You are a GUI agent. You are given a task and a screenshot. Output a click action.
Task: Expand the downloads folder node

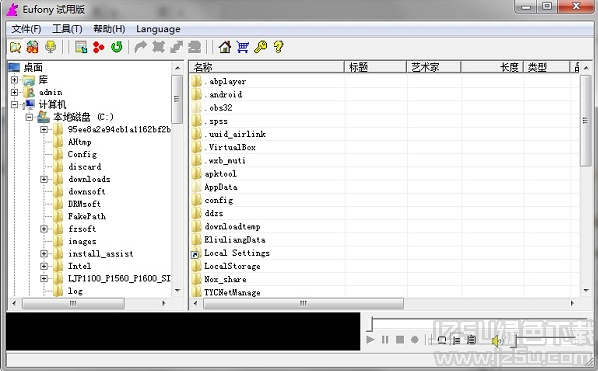(x=44, y=179)
